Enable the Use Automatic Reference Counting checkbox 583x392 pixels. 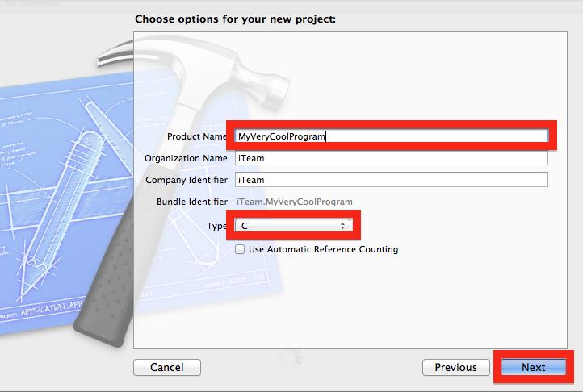pos(240,249)
